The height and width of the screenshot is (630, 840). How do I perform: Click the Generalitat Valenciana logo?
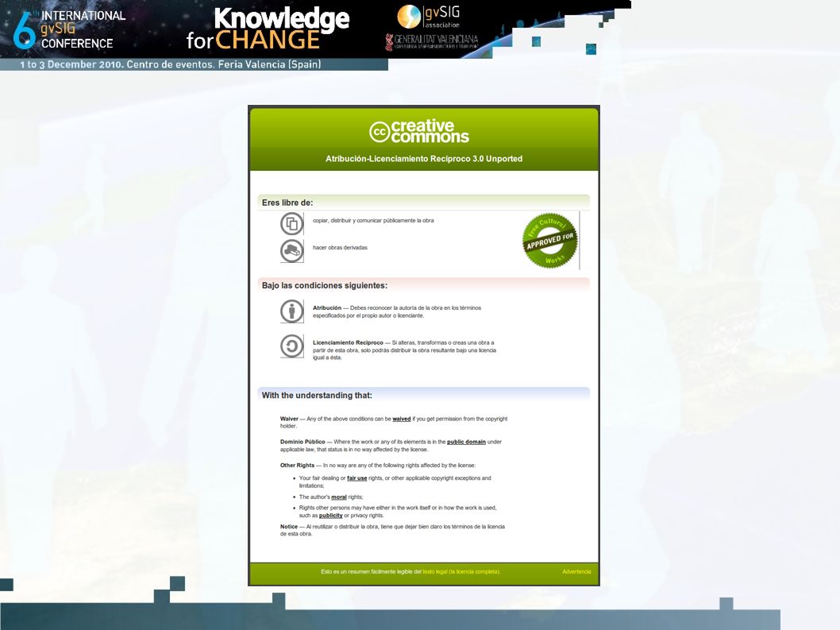click(432, 42)
